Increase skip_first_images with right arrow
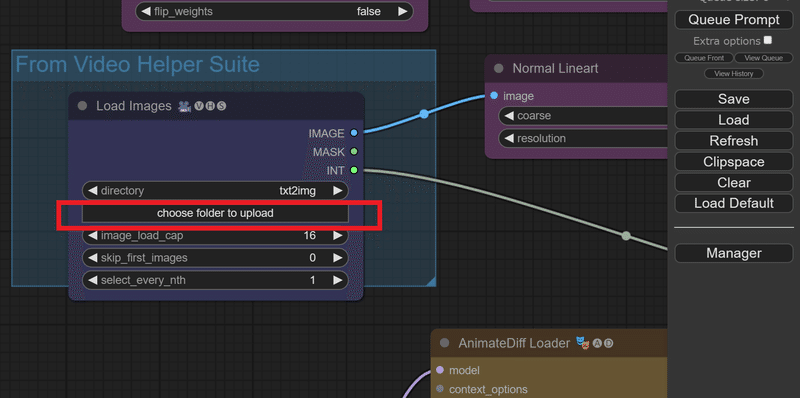The width and height of the screenshot is (800, 398). tap(338, 258)
